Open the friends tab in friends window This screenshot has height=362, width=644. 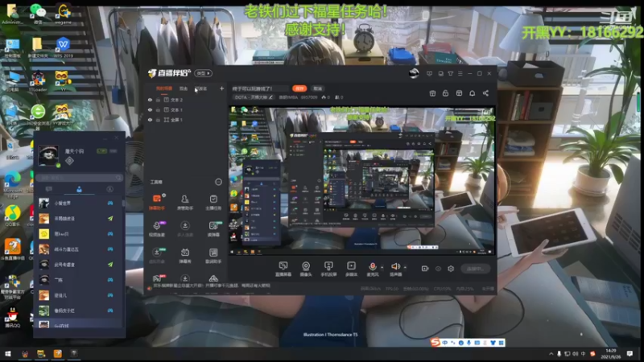(x=79, y=189)
